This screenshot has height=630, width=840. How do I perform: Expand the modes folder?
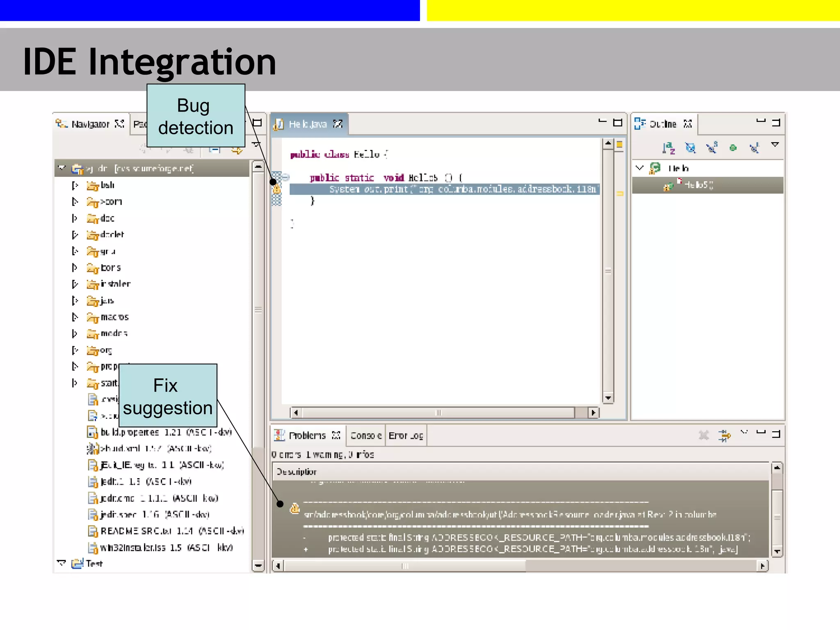(x=75, y=333)
